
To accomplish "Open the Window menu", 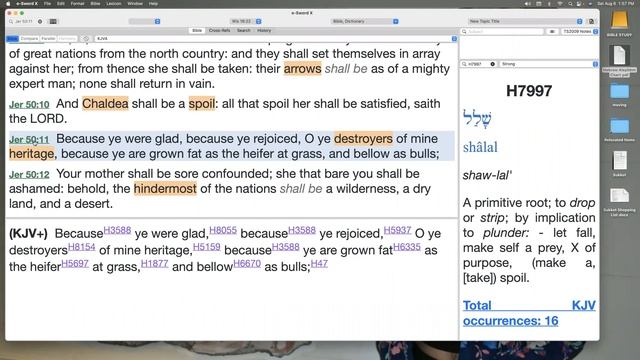I will [x=135, y=3].
